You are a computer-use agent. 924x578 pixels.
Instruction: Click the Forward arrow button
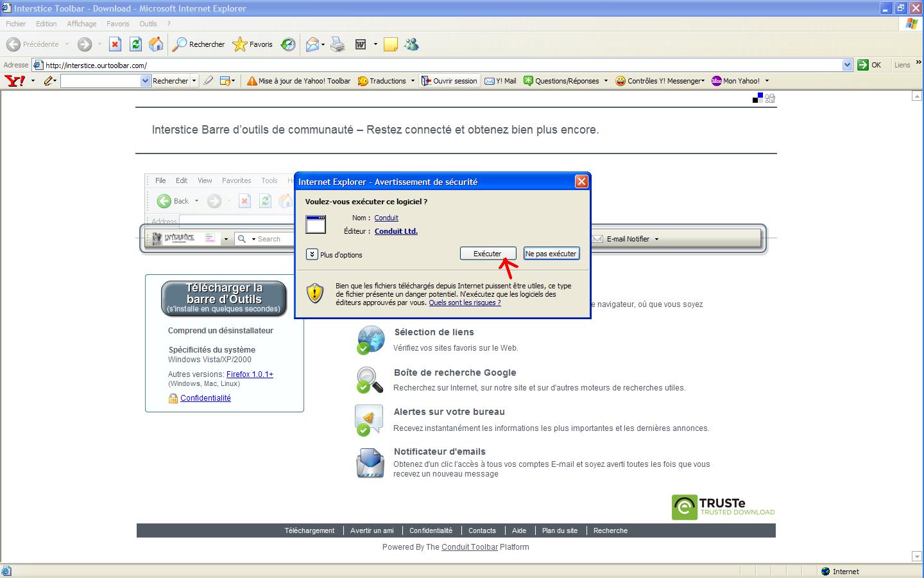(85, 44)
